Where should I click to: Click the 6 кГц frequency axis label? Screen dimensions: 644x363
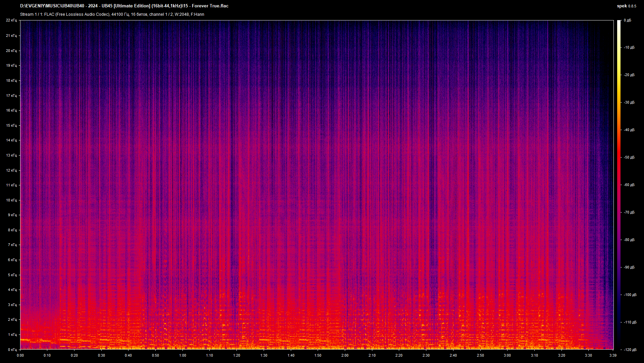(x=12, y=260)
